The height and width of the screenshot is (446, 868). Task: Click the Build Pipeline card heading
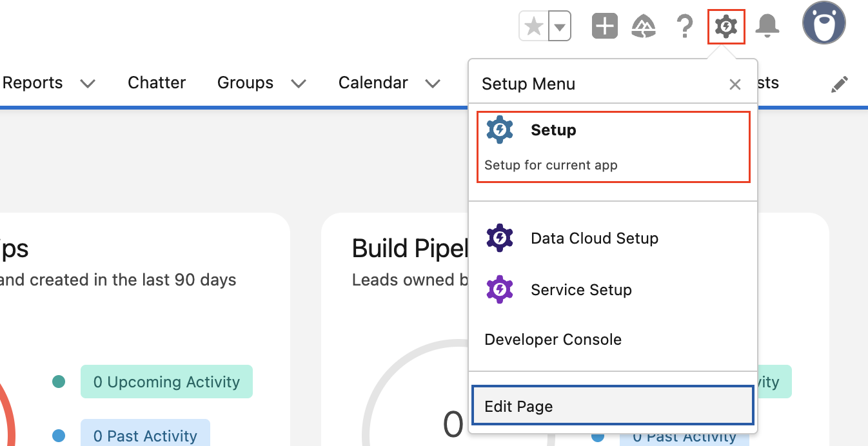410,249
